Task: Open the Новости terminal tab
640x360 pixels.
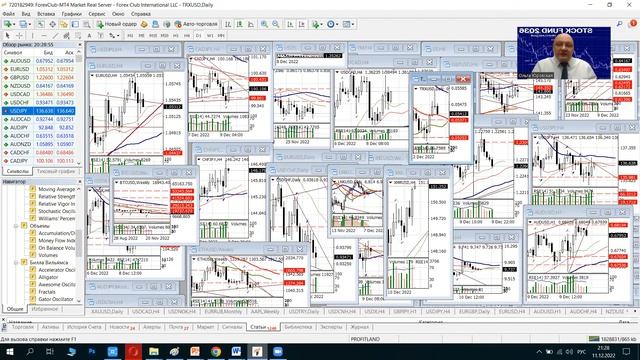Action: 121,327
